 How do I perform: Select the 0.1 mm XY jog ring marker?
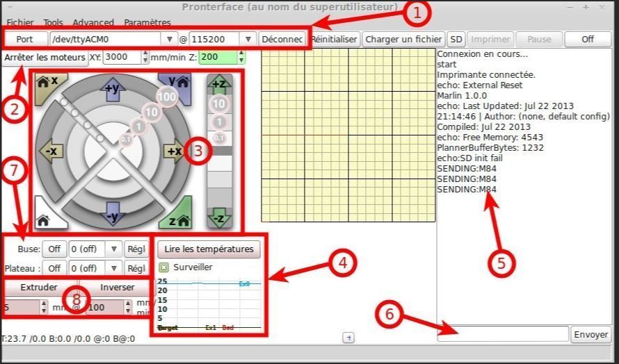[x=125, y=139]
